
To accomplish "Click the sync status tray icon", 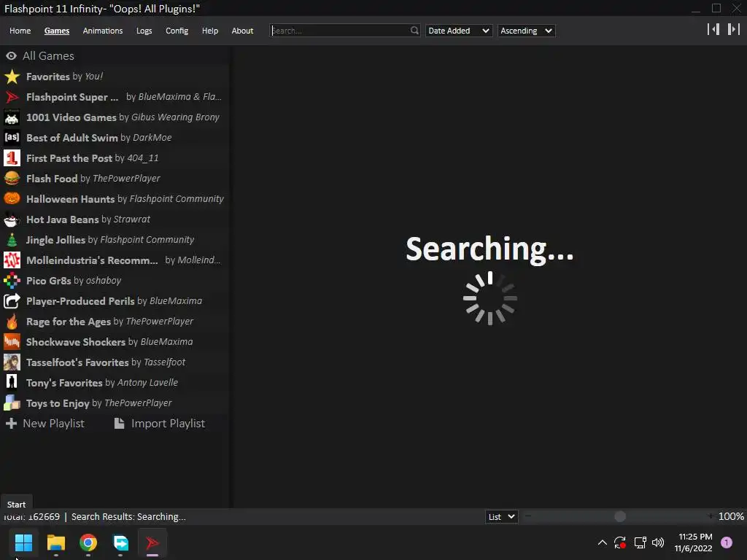I will [x=620, y=542].
